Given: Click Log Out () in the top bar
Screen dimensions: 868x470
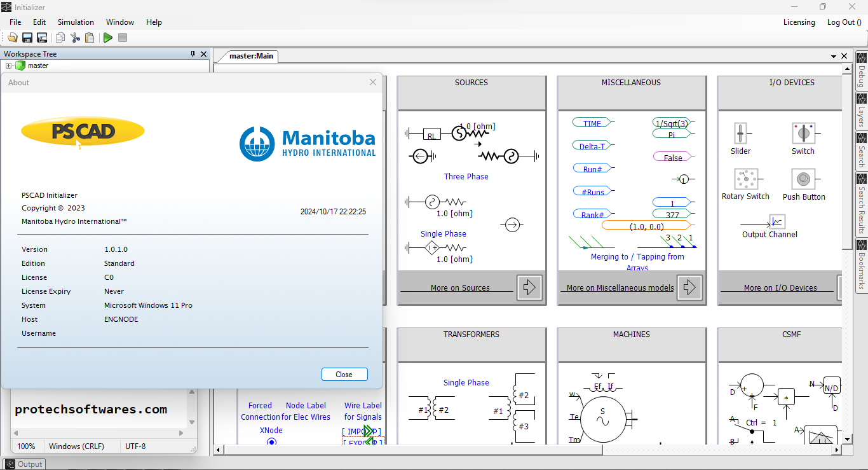Looking at the screenshot, I should click(844, 22).
